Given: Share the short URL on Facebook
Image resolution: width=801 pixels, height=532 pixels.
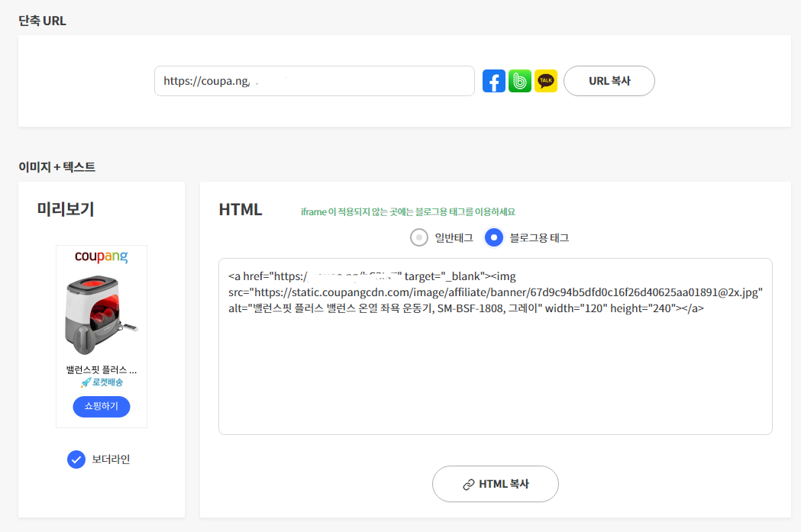Looking at the screenshot, I should [x=493, y=81].
